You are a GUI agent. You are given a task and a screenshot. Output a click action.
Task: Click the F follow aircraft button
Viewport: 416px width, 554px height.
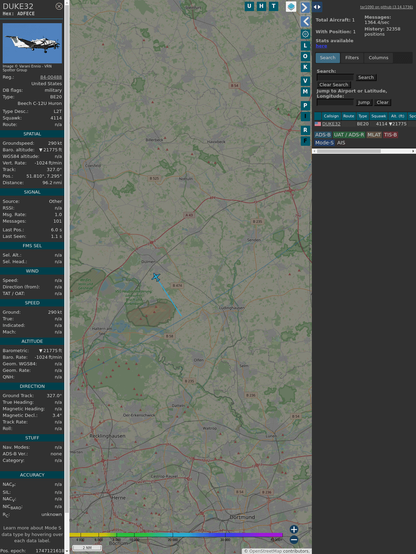(305, 141)
